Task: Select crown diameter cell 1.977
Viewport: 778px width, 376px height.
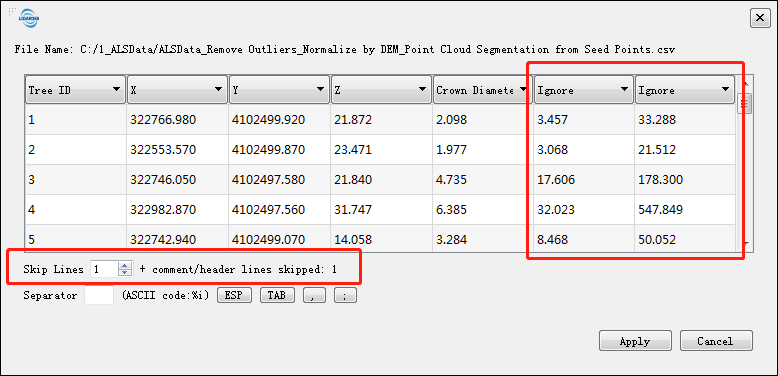Action: [482, 149]
